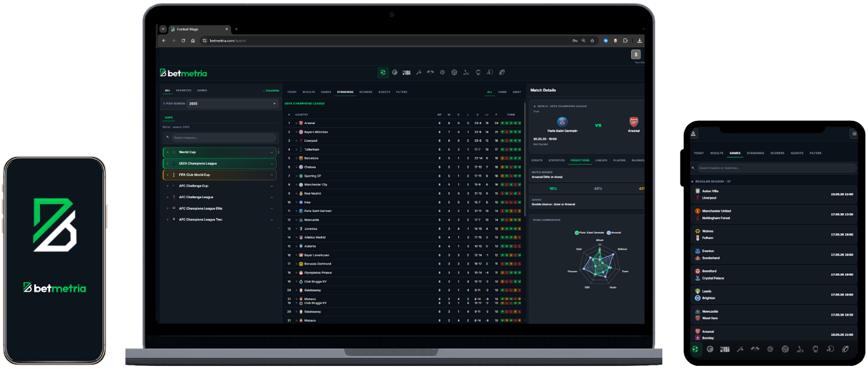
Task: Select the soccer ball sport icon on laptop
Action: point(383,72)
